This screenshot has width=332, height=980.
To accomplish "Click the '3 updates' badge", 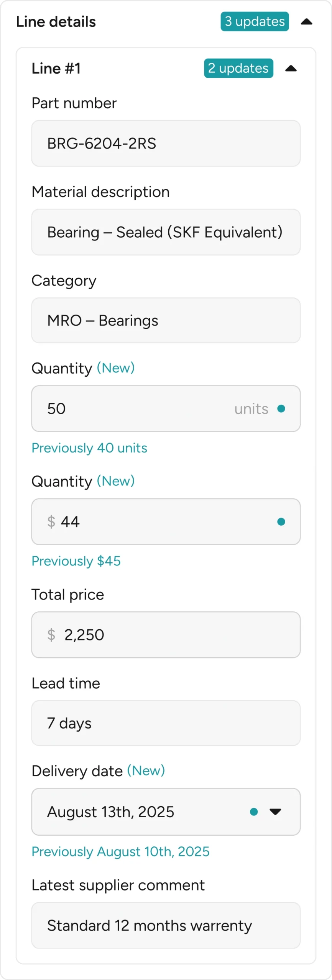I will [x=255, y=21].
